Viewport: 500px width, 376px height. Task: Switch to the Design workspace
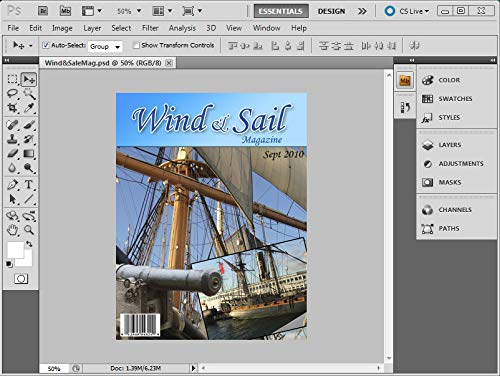tap(331, 11)
